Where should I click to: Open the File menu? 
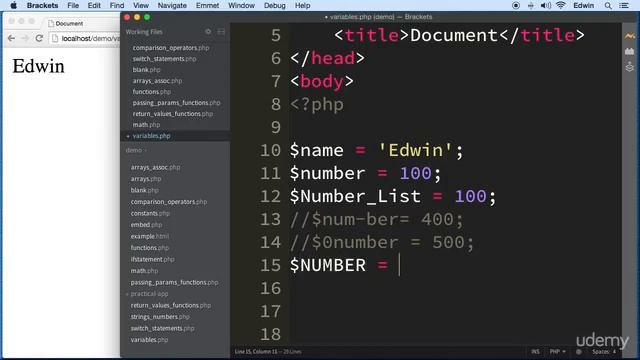73,5
